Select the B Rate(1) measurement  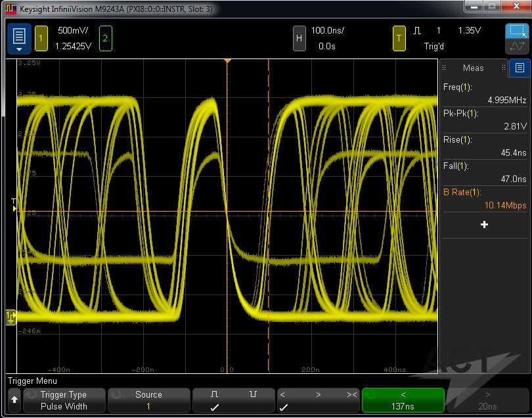(x=485, y=198)
